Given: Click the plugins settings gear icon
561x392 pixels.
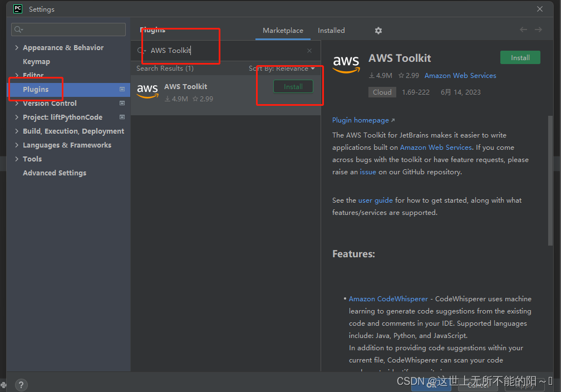Looking at the screenshot, I should [378, 31].
